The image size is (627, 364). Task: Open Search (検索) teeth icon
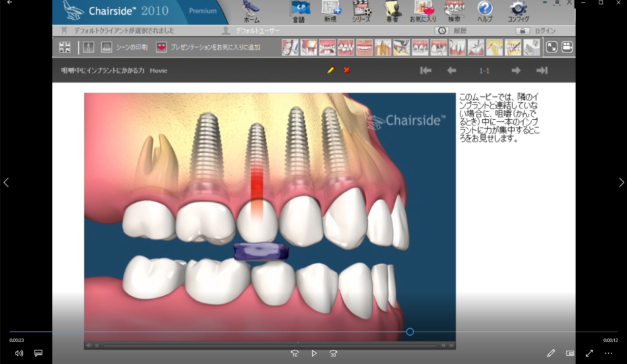coord(454,11)
